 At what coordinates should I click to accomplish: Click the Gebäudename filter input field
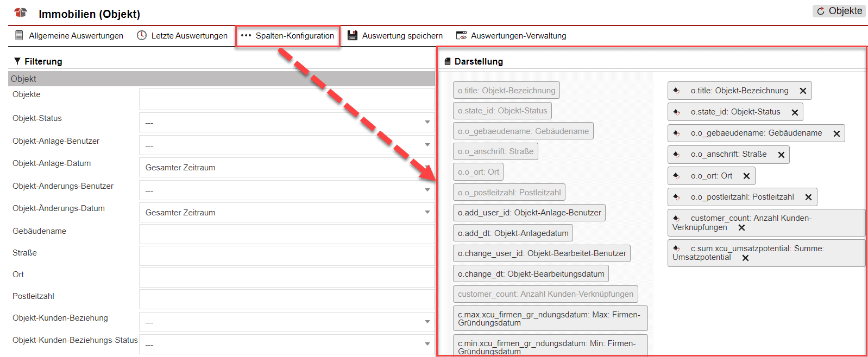pos(287,234)
